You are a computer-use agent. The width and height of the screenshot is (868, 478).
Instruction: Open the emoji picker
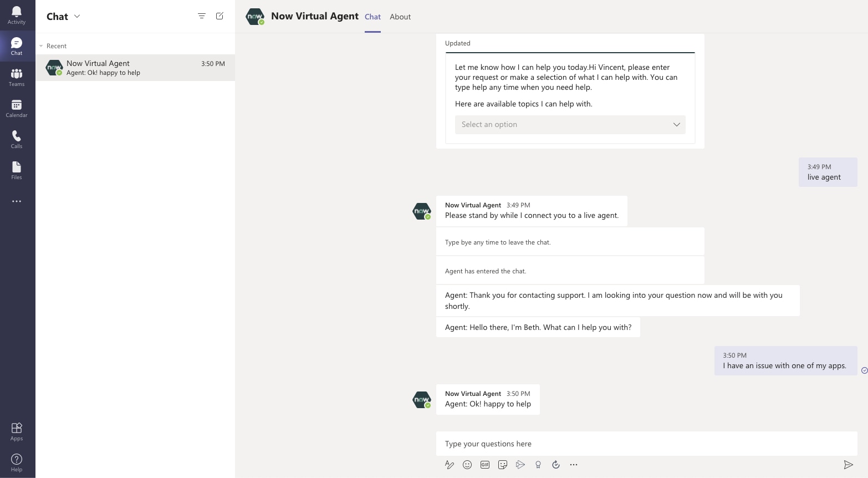click(467, 465)
